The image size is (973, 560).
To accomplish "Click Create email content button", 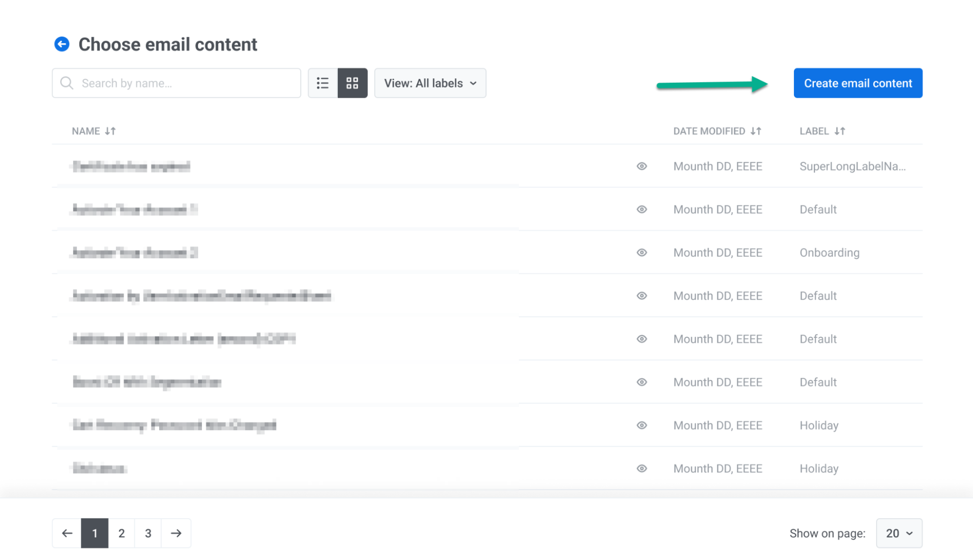I will tap(858, 83).
